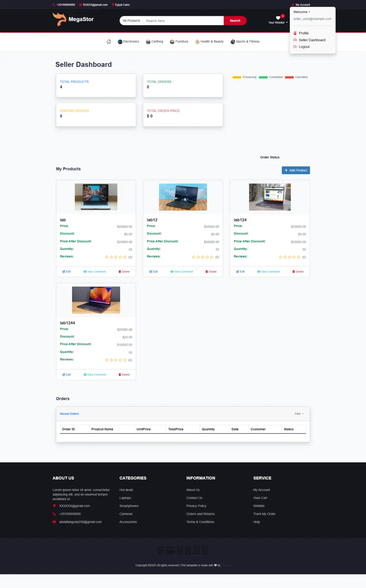Viewport: 366px width, 588px height.
Task: Expand the Your Wishlist dropdown
Action: [x=278, y=23]
